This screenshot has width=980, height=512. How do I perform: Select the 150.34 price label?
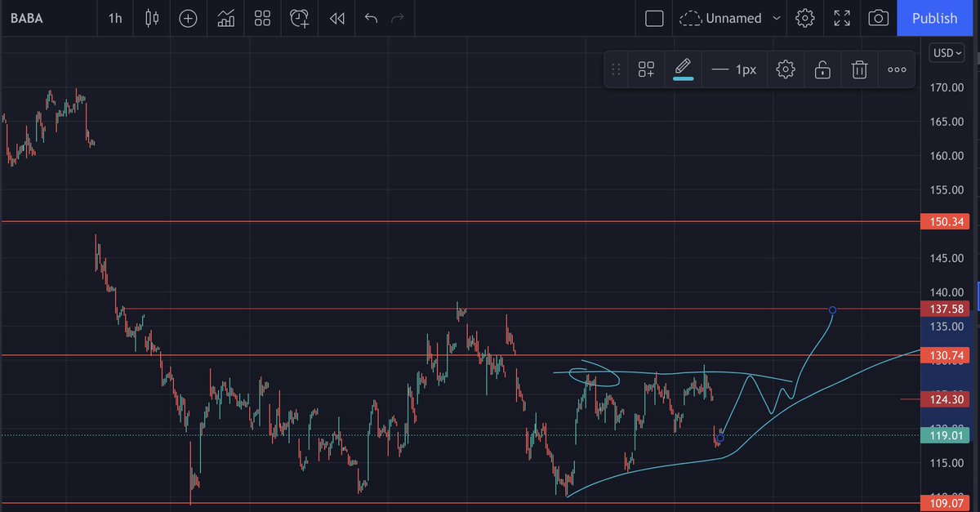[947, 222]
